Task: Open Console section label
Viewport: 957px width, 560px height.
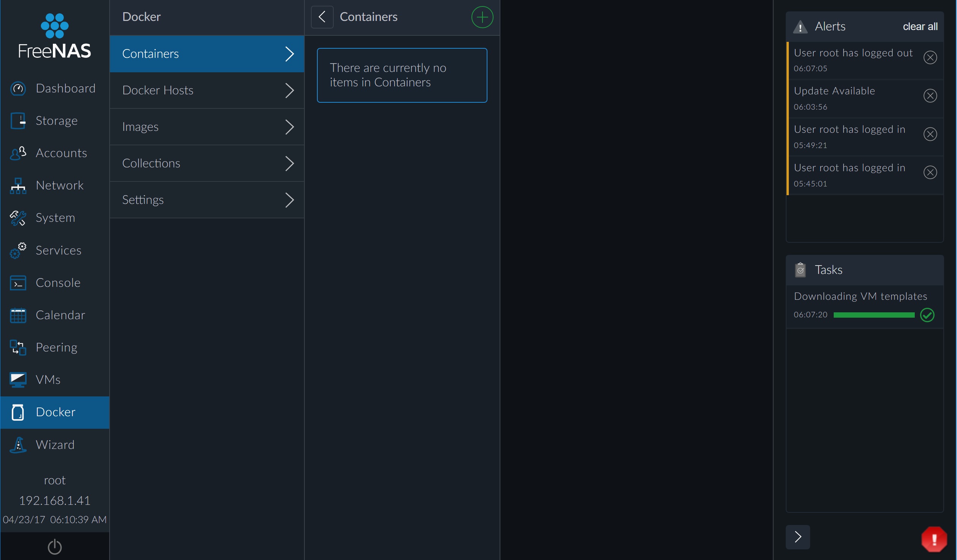Action: (x=58, y=283)
